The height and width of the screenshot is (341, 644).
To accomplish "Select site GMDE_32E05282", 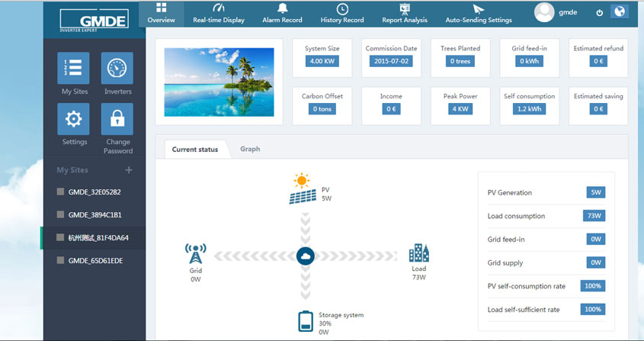I will pyautogui.click(x=94, y=192).
